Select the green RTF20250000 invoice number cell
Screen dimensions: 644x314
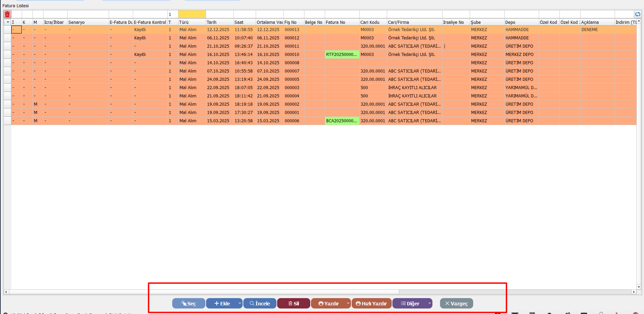click(342, 55)
